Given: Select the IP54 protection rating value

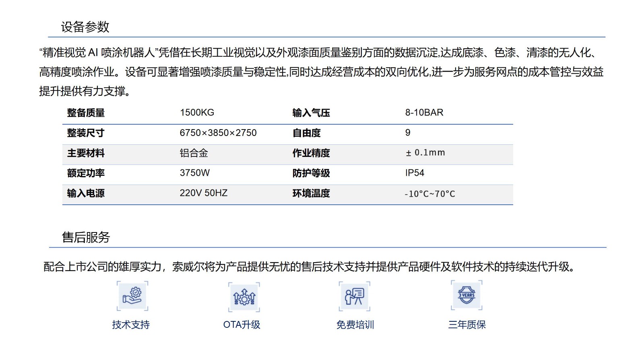Looking at the screenshot, I should [415, 173].
